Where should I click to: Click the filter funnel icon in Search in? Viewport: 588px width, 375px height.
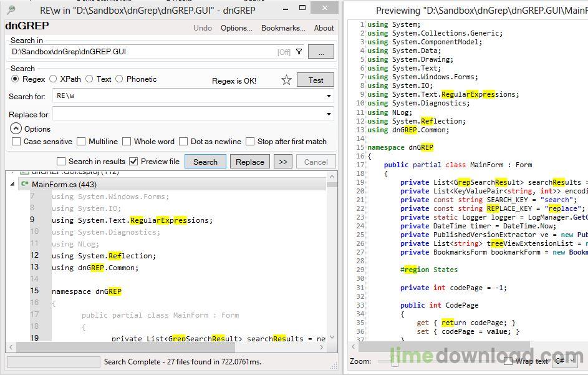tap(299, 52)
